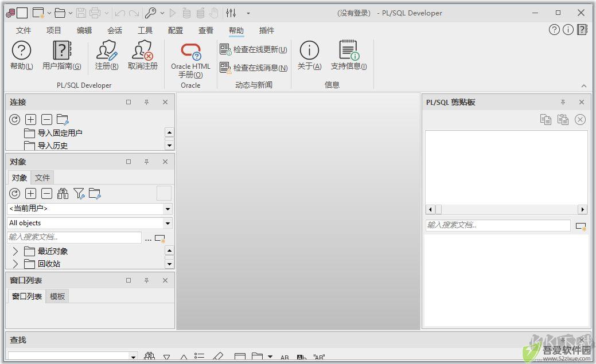Open the 工具 menu

coord(145,30)
